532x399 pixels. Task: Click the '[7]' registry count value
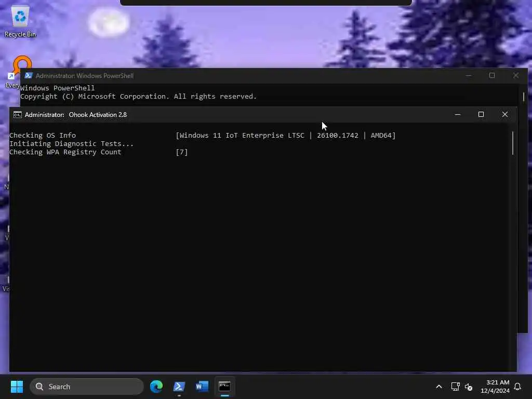tap(182, 152)
